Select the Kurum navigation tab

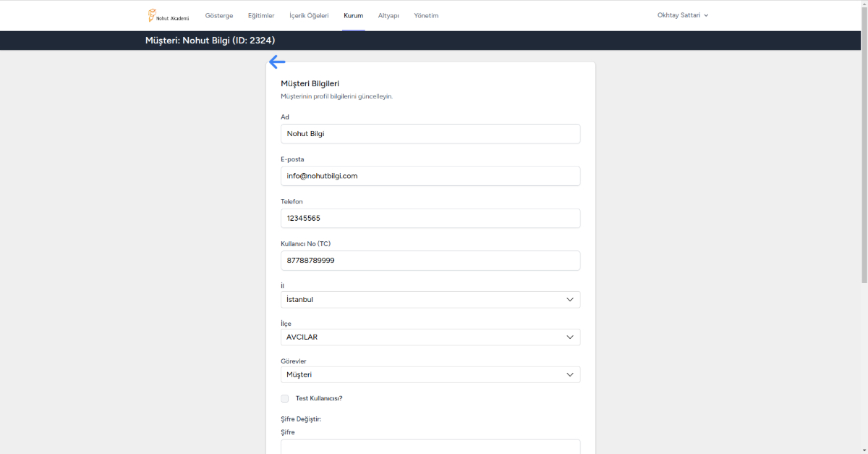(x=353, y=15)
